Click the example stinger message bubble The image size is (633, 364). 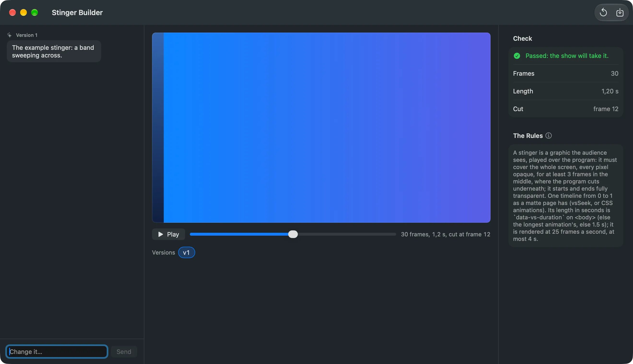click(54, 51)
